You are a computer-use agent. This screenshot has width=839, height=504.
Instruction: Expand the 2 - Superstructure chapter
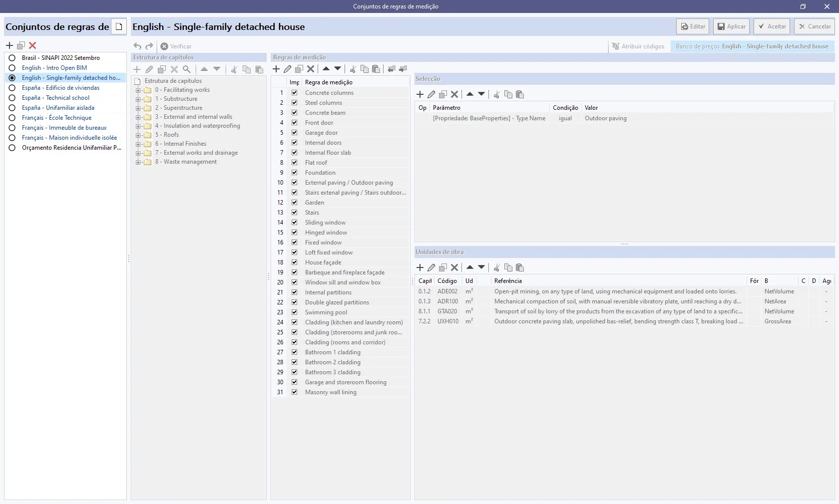coord(138,108)
